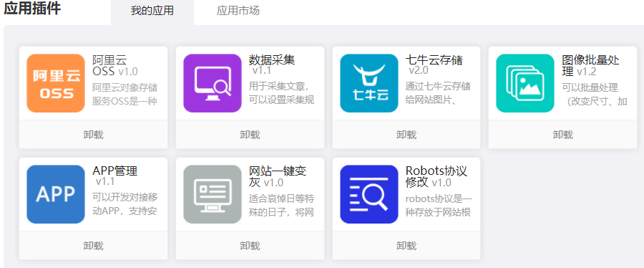Screen dimensions: 644x268
Task: Click the purple 数据采集 monitor icon
Action: [x=213, y=83]
